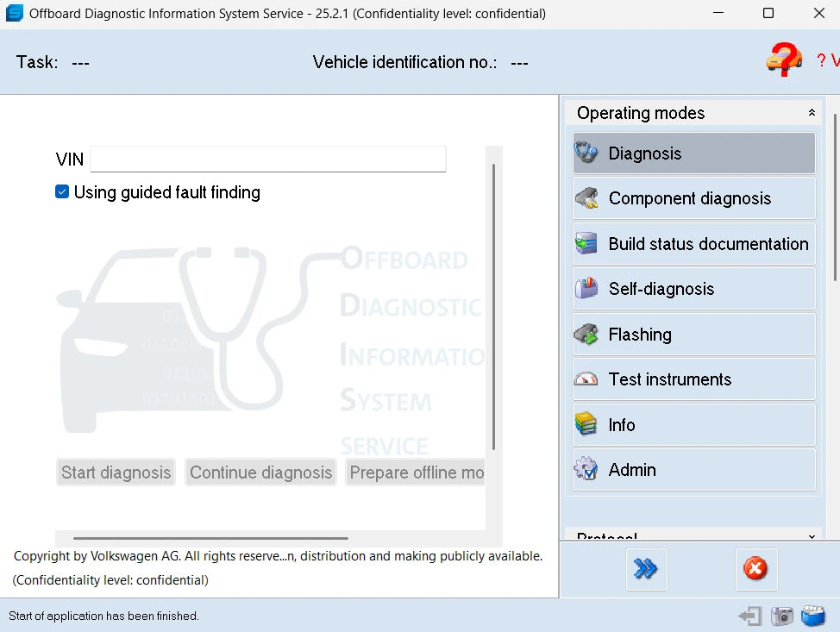This screenshot has height=632, width=840.
Task: Switch to Self-diagnosis mode
Action: click(693, 289)
